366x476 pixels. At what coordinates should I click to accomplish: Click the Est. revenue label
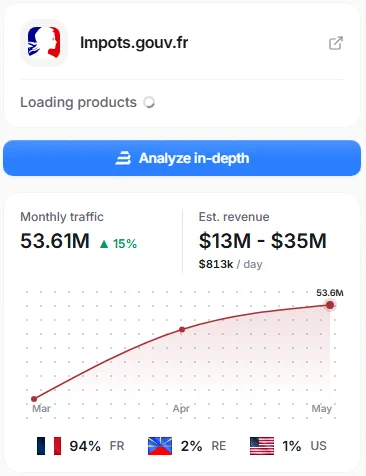coord(234,217)
